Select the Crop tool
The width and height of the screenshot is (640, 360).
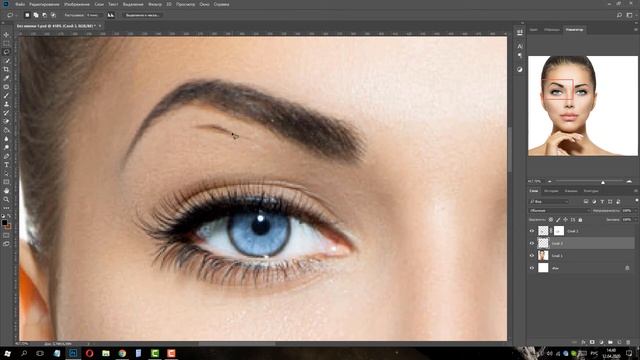pos(6,69)
